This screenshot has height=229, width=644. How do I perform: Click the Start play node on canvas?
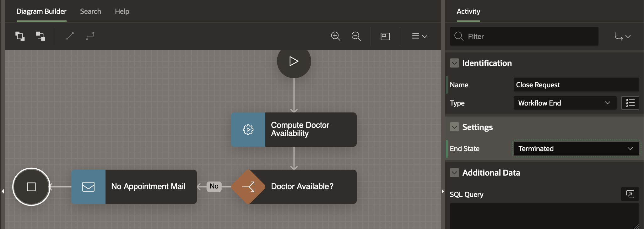(x=294, y=61)
